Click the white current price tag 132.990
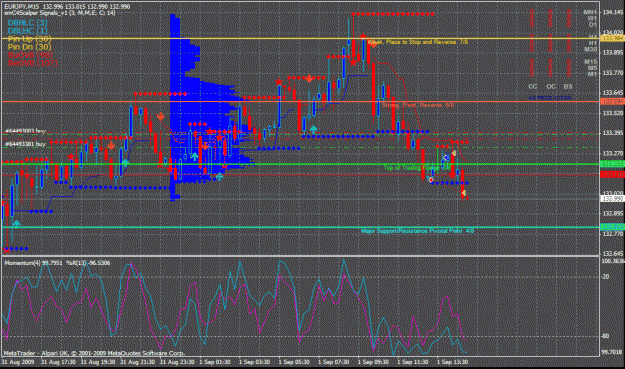The width and height of the screenshot is (625, 369). (x=612, y=198)
